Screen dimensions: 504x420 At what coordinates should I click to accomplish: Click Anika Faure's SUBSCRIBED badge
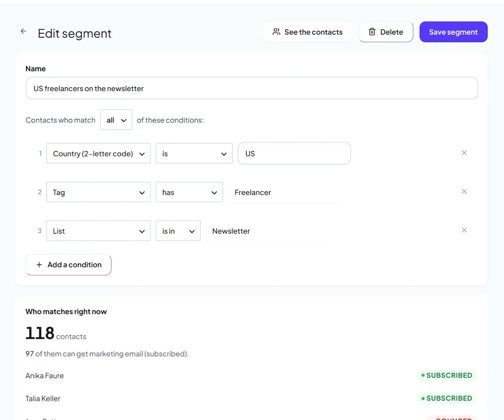tap(447, 375)
